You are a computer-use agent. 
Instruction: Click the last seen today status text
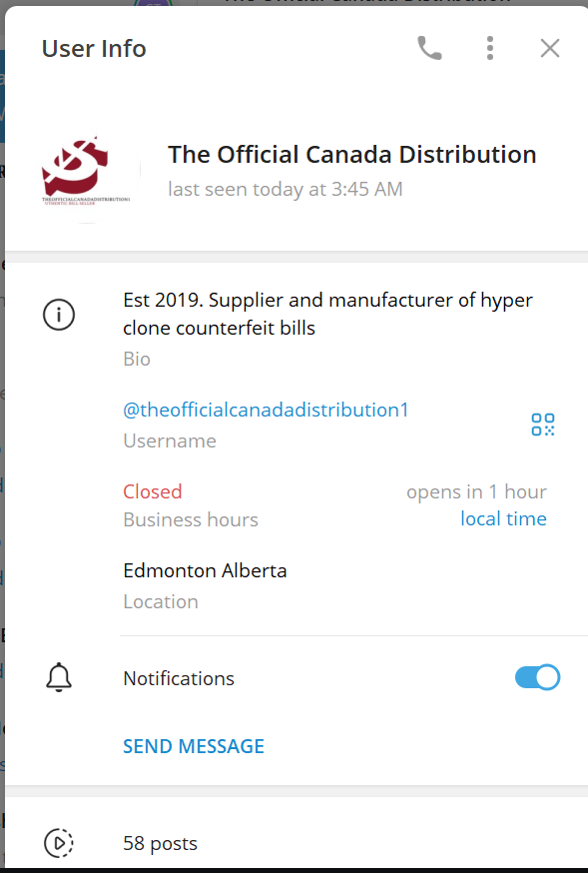coord(285,190)
